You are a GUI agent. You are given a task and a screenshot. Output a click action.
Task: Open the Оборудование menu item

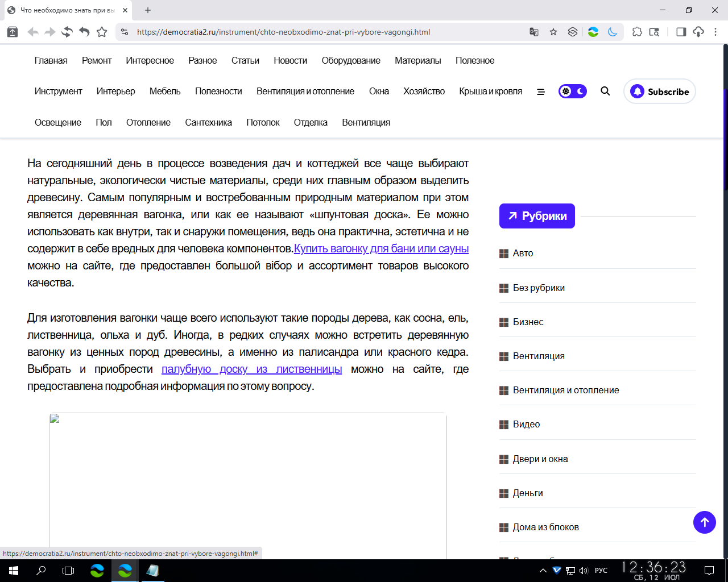pyautogui.click(x=351, y=60)
